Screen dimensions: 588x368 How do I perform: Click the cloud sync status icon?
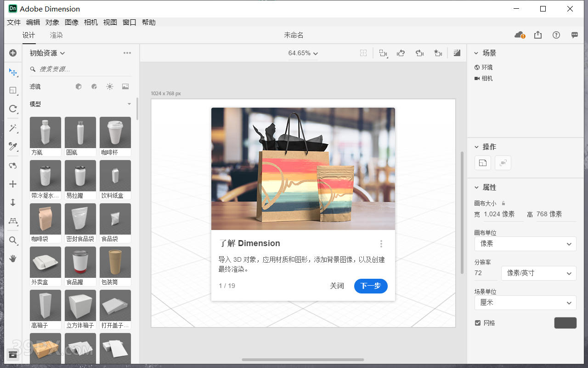pyautogui.click(x=520, y=35)
